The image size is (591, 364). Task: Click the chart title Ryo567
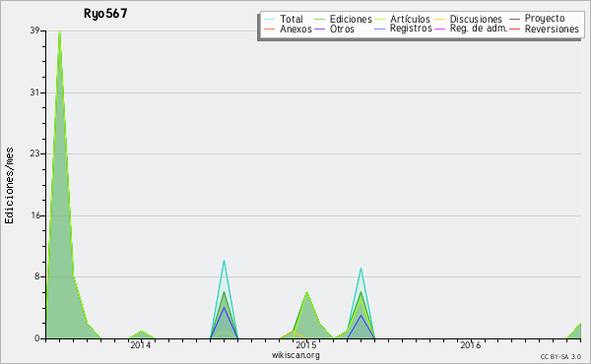click(x=105, y=14)
